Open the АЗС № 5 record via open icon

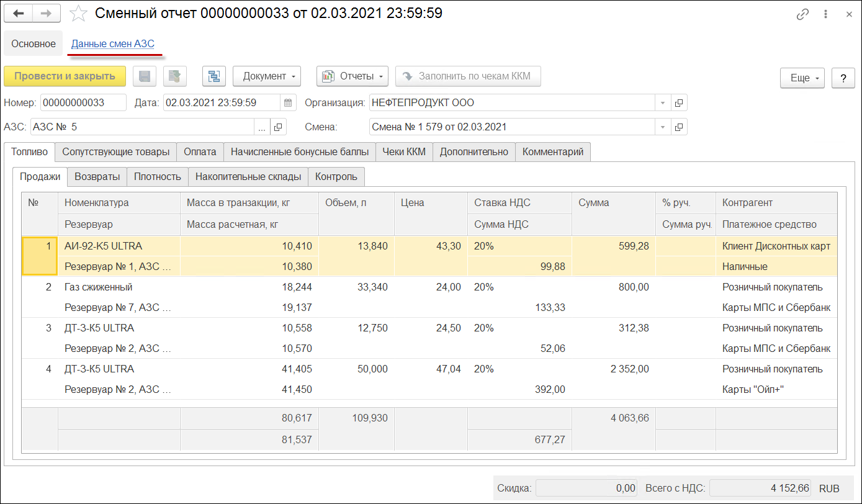pyautogui.click(x=278, y=127)
